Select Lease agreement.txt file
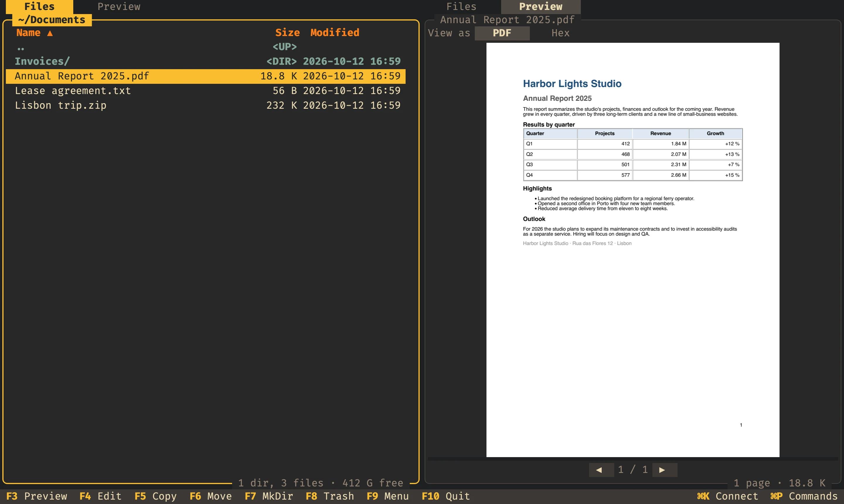This screenshot has width=844, height=504. coord(205,91)
